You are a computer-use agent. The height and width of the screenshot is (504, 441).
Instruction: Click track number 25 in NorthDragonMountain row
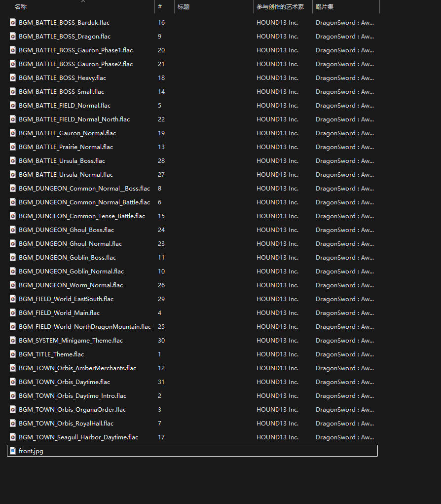tap(161, 327)
